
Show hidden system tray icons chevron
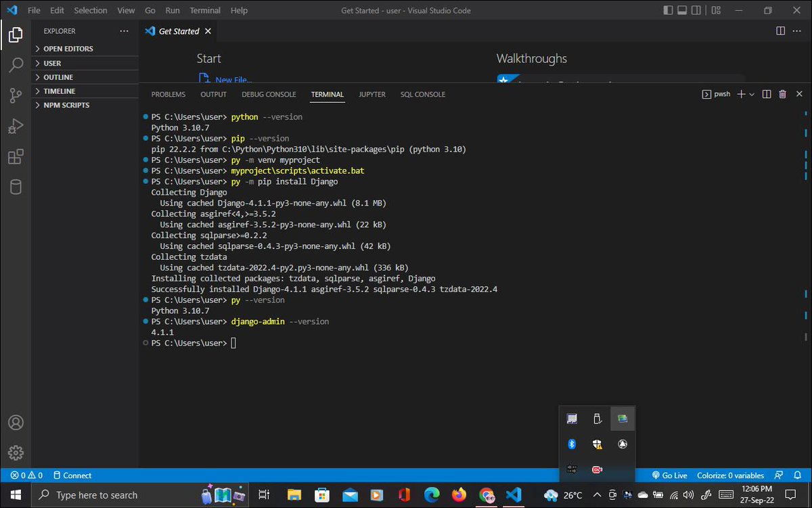tap(597, 494)
